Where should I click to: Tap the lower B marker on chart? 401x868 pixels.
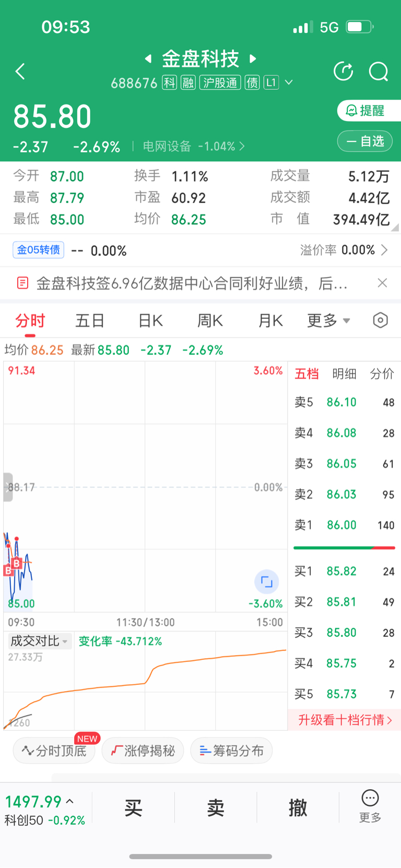[8, 570]
